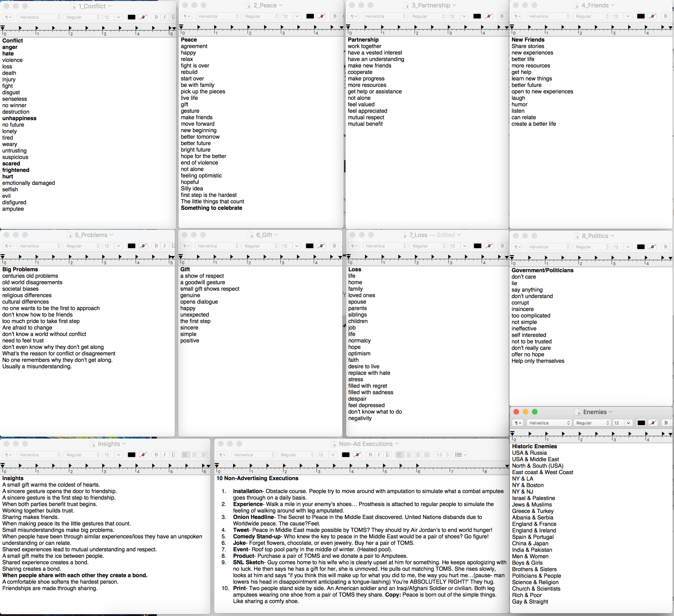The width and height of the screenshot is (674, 616).
Task: Click left align icon in Insights window
Action: point(185,455)
